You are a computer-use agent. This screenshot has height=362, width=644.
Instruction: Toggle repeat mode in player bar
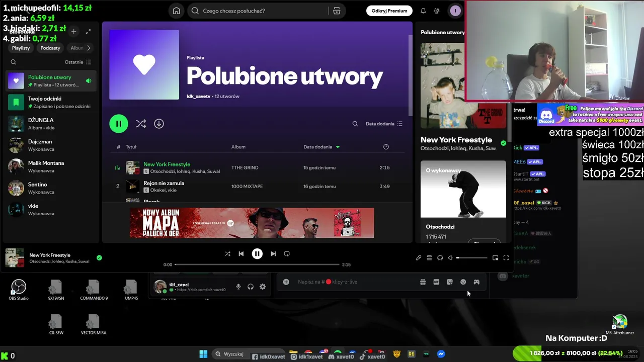(x=287, y=254)
